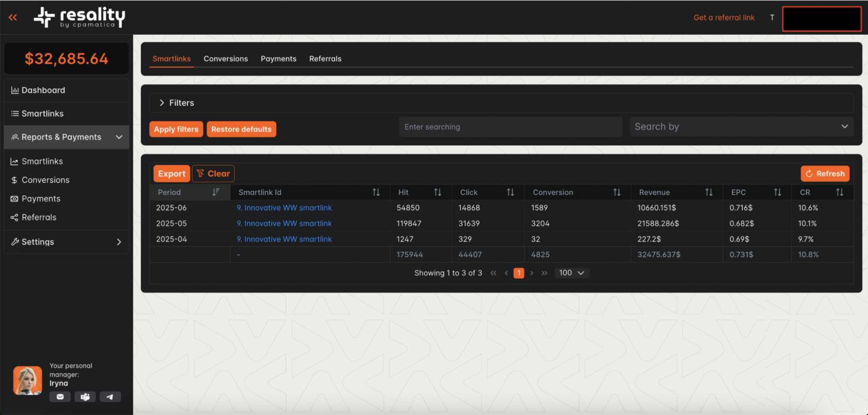
Task: Click the Telegram icon under personal manager
Action: click(110, 397)
